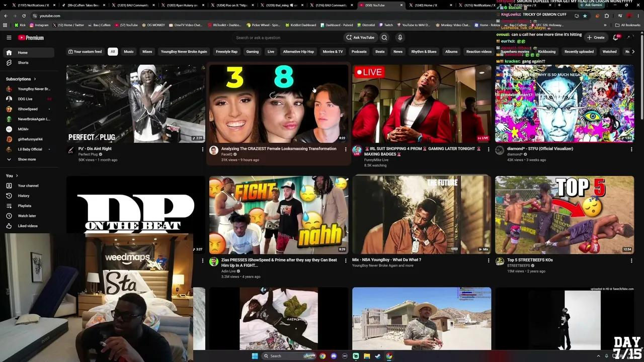The width and height of the screenshot is (644, 362).
Task: Open History in the sidebar
Action: [29, 196]
